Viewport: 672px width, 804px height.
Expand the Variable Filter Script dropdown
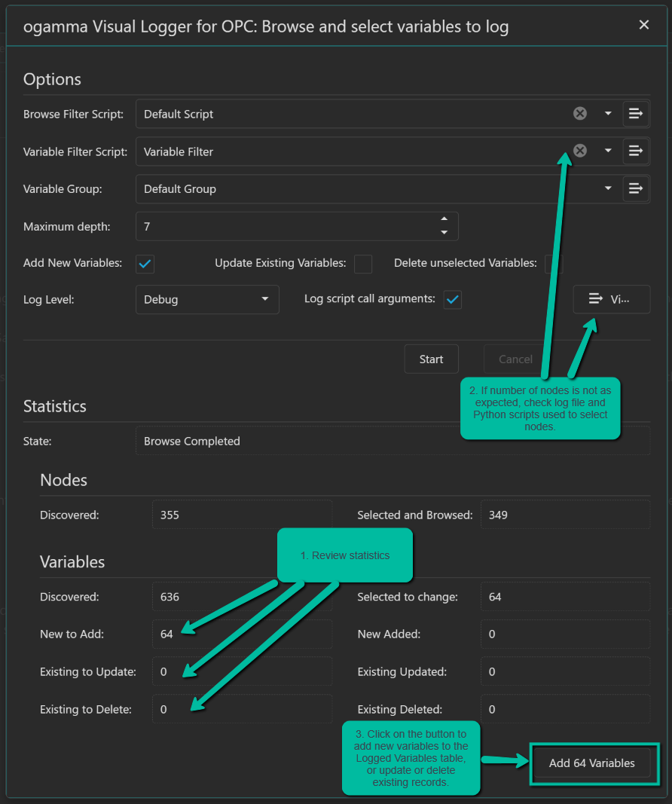[x=608, y=151]
